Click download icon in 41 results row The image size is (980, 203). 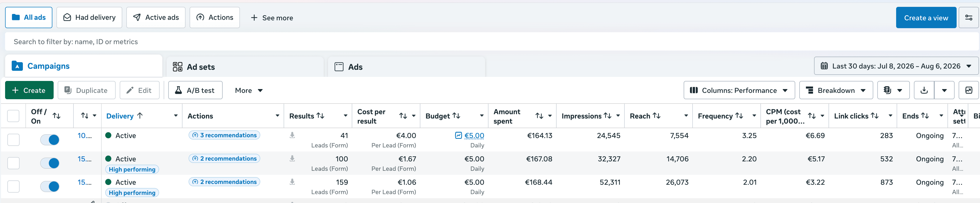(292, 135)
